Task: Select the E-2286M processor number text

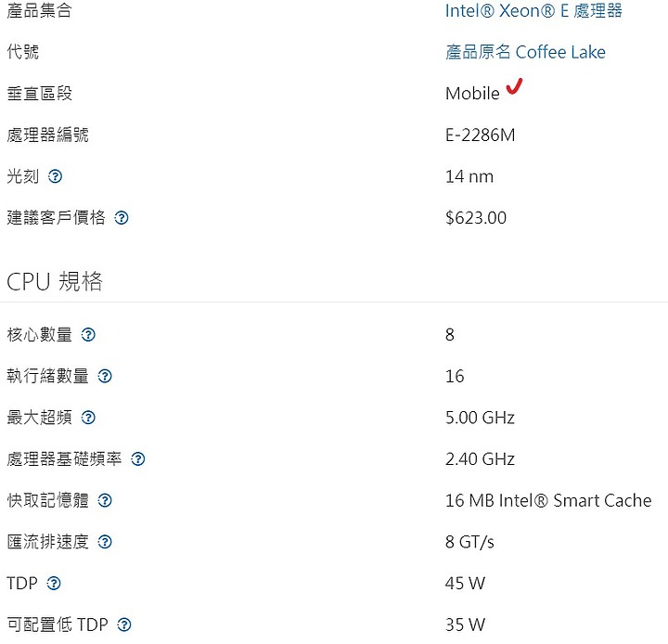Action: point(481,135)
